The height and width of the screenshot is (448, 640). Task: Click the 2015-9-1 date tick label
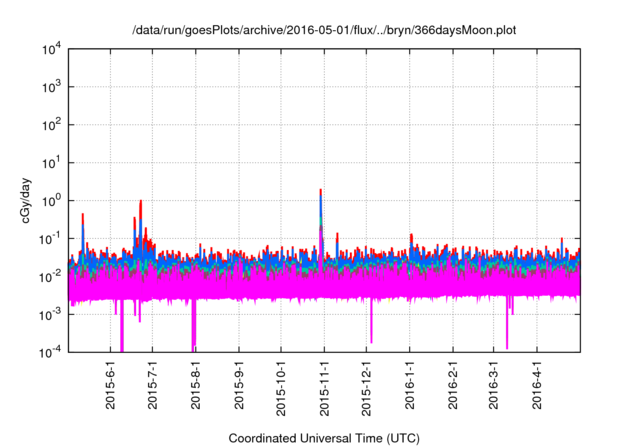(239, 387)
